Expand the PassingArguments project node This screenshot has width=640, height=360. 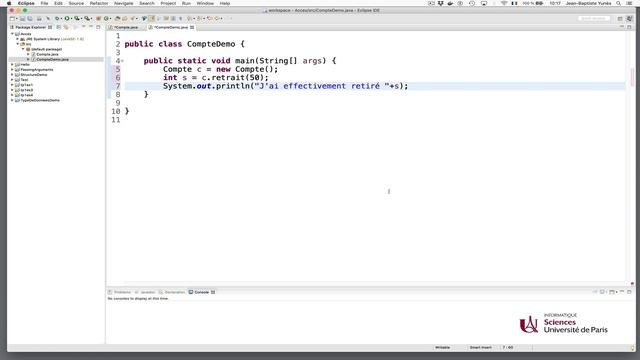pos(12,70)
